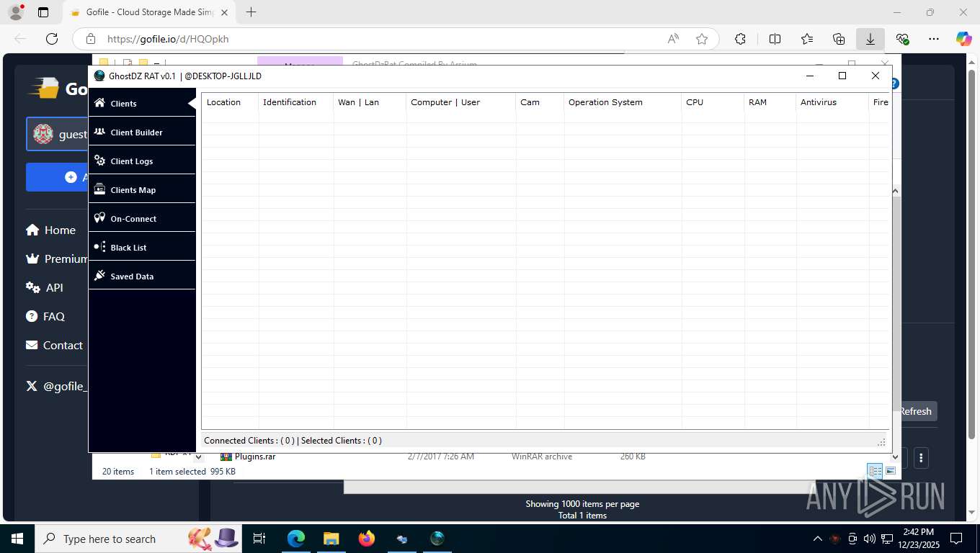Viewport: 980px width, 553px height.
Task: Close the Gofile browser tab
Action: tap(224, 12)
